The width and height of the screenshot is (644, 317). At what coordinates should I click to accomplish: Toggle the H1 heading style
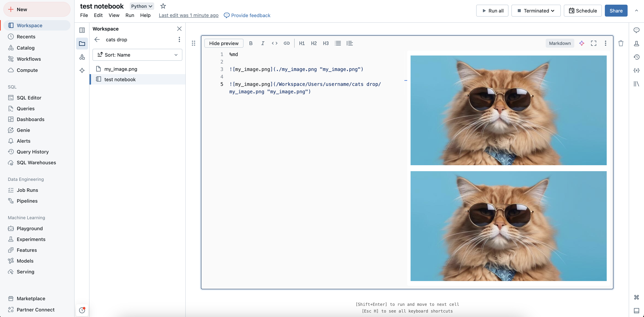pos(302,43)
